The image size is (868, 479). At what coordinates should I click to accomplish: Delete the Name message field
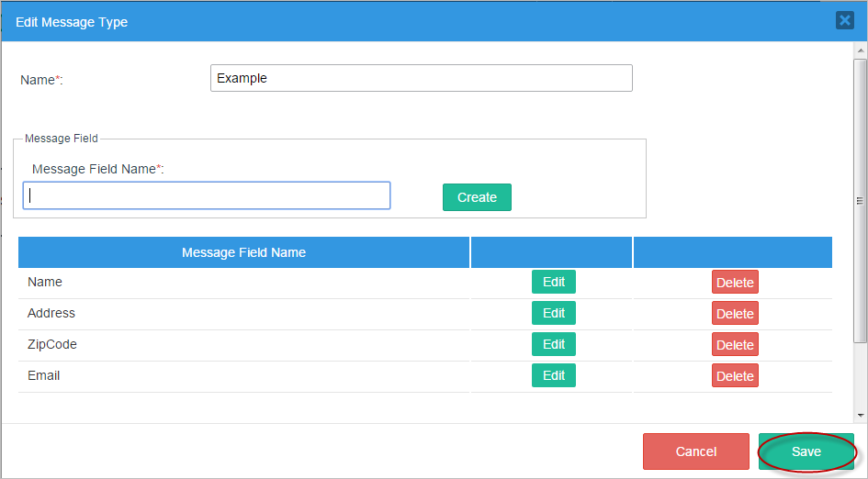point(735,283)
